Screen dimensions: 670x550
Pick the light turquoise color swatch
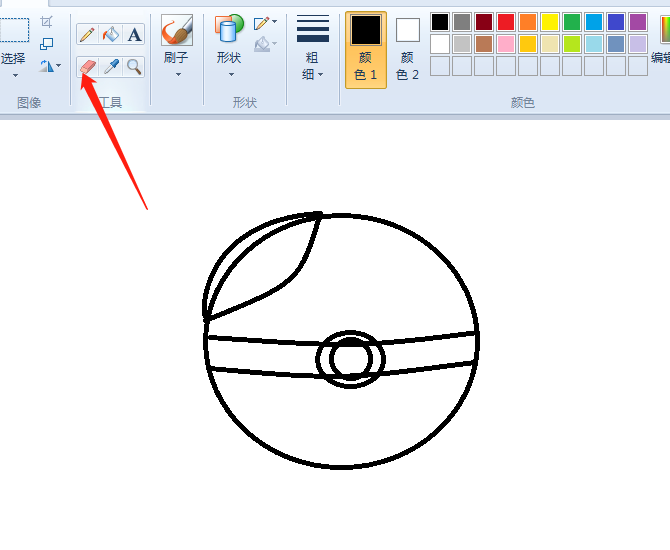pos(594,44)
